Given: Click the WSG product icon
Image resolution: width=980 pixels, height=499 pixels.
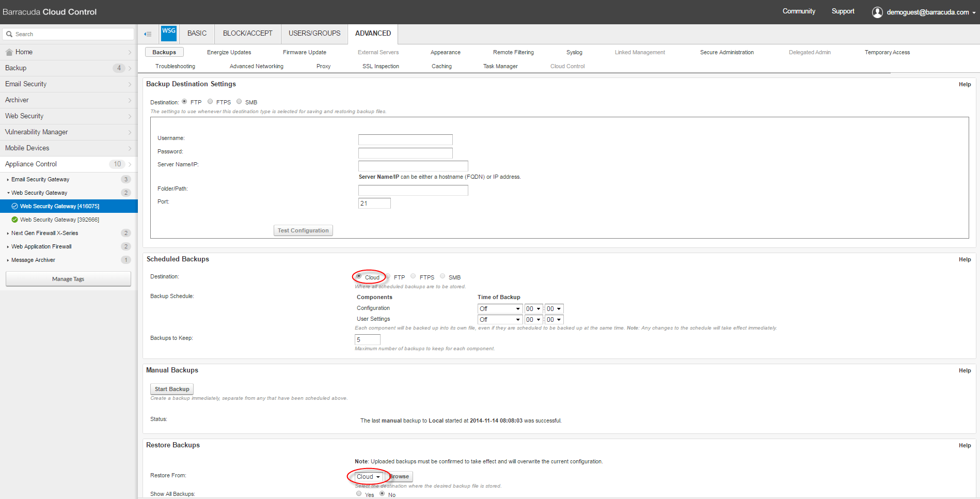Looking at the screenshot, I should (169, 33).
